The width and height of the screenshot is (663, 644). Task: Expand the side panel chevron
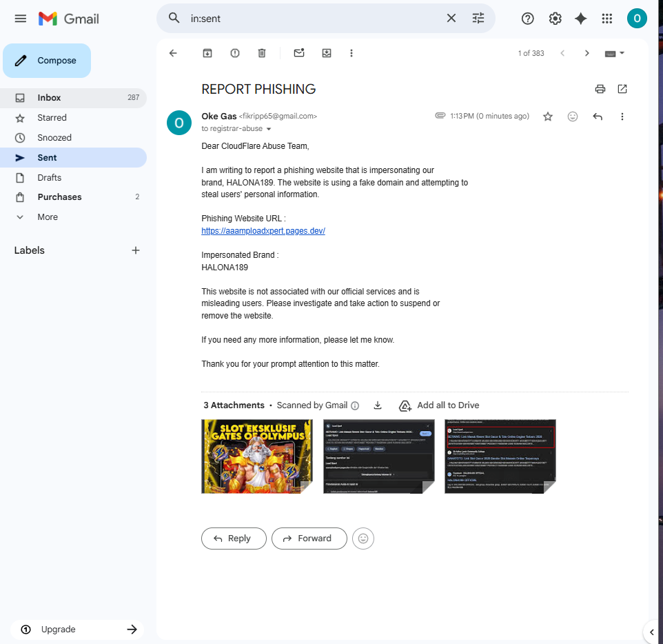[x=651, y=632]
